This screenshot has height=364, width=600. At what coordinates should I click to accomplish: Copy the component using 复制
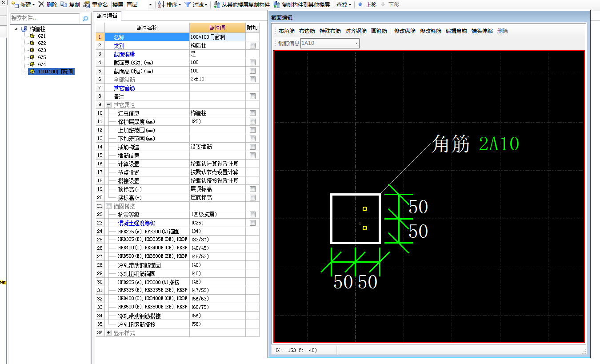tap(70, 4)
